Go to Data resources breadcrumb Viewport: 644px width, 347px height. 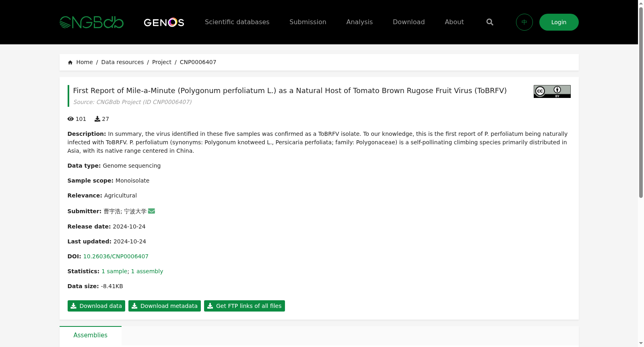pyautogui.click(x=122, y=62)
